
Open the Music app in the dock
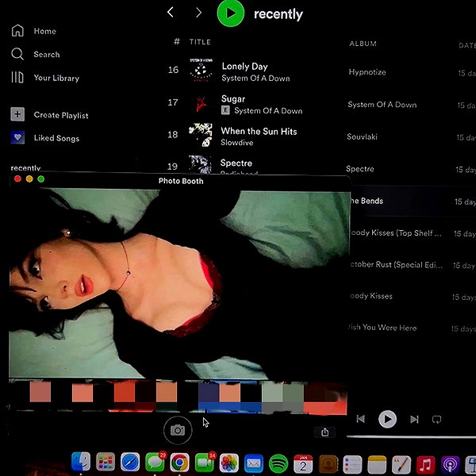[425, 465]
